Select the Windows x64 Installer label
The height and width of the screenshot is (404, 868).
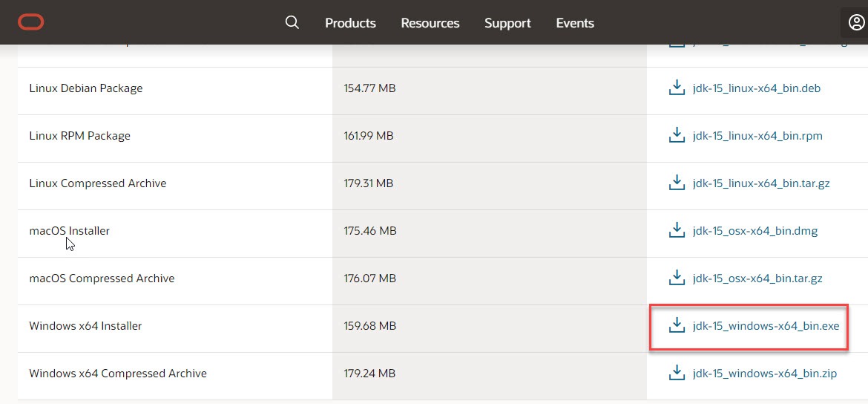(86, 326)
